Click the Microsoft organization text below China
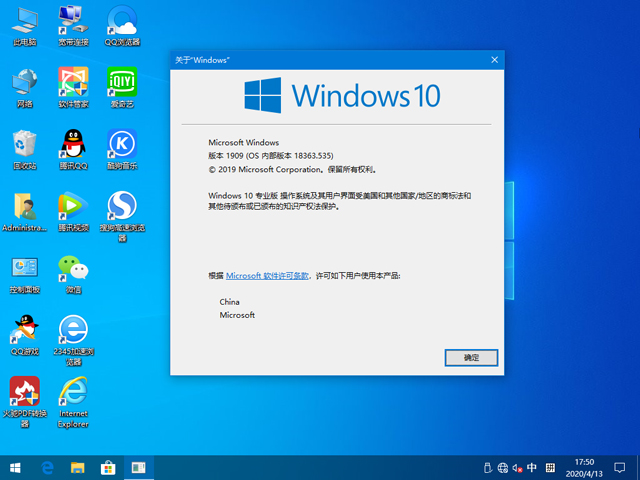 (237, 315)
